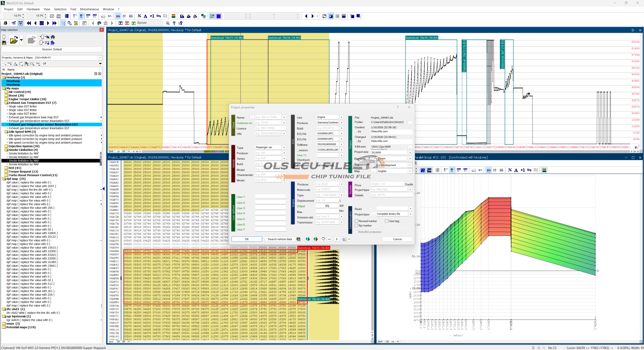Click the Org original values icon
The width and height of the screenshot is (644, 350).
(158, 16)
